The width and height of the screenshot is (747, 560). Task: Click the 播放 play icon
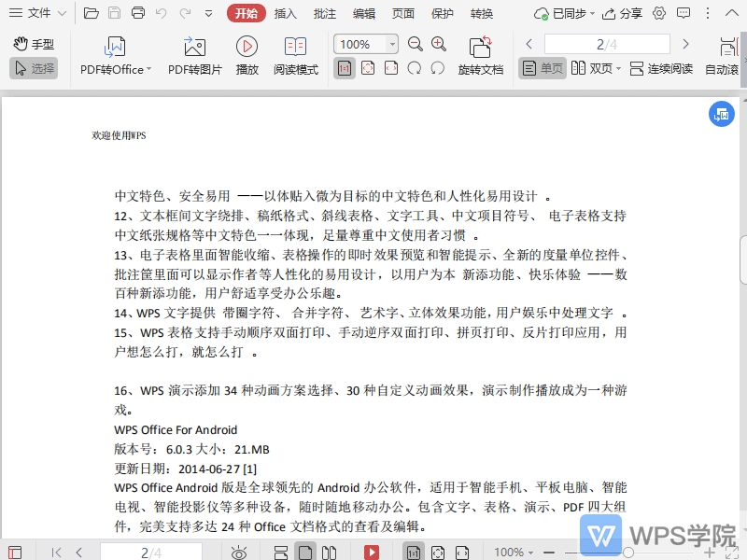coord(247,47)
